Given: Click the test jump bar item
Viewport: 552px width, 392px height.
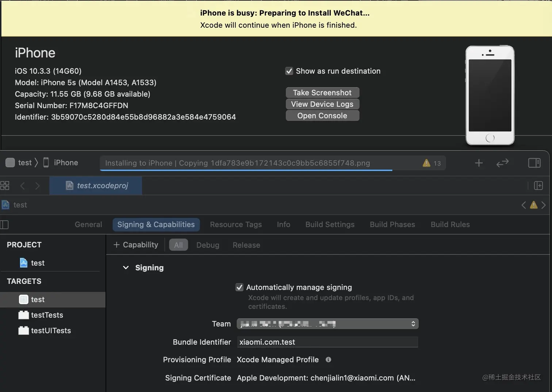Looking at the screenshot, I should click(x=15, y=205).
